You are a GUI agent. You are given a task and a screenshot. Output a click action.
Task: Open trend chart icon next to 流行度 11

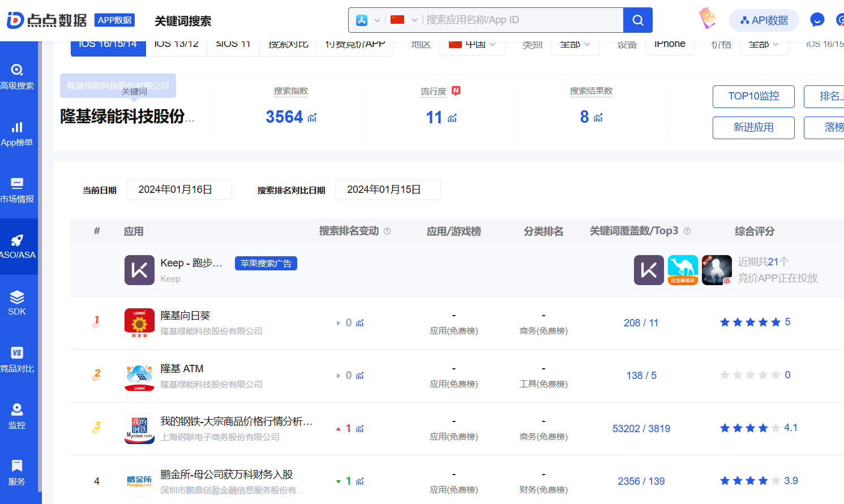click(x=452, y=118)
